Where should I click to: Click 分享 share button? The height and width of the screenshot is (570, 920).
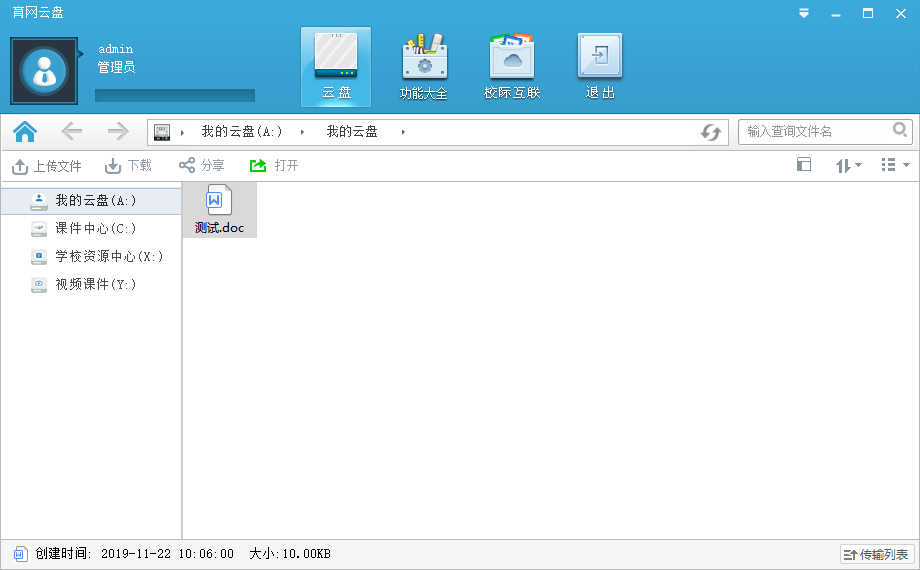[201, 166]
